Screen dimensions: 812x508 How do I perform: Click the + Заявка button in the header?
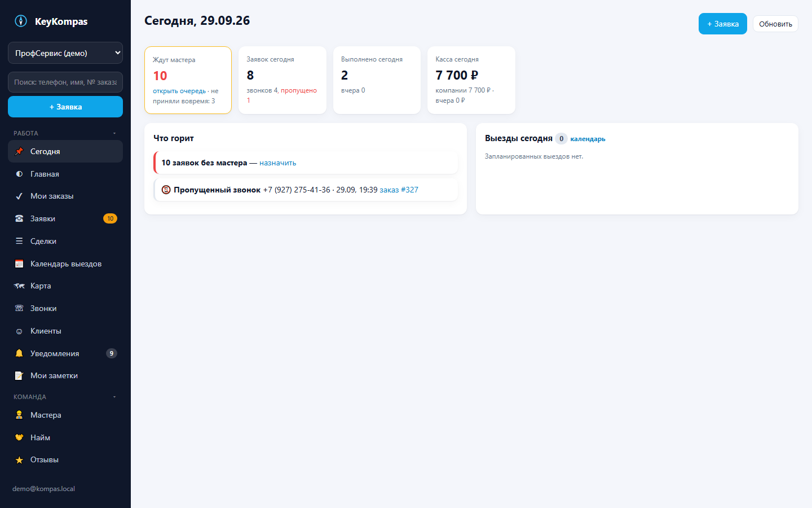[723, 24]
